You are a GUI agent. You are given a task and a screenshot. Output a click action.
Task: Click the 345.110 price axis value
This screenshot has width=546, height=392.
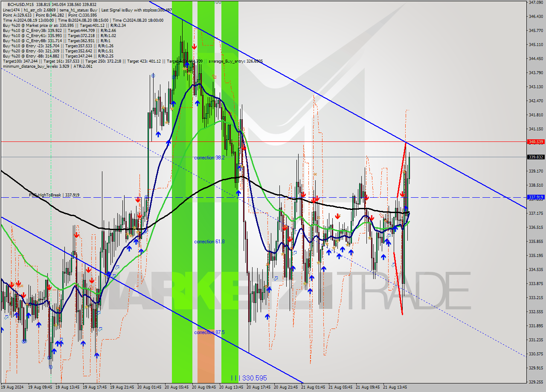(x=535, y=44)
